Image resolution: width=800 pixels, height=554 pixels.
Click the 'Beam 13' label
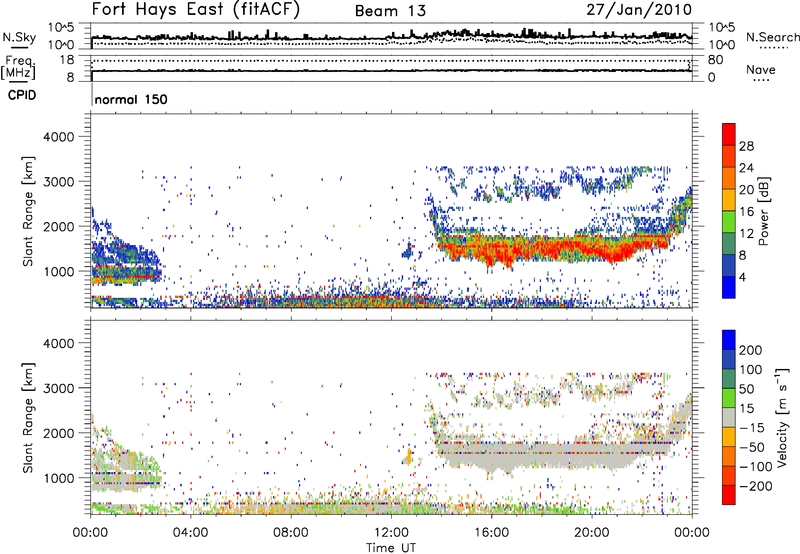(x=390, y=11)
